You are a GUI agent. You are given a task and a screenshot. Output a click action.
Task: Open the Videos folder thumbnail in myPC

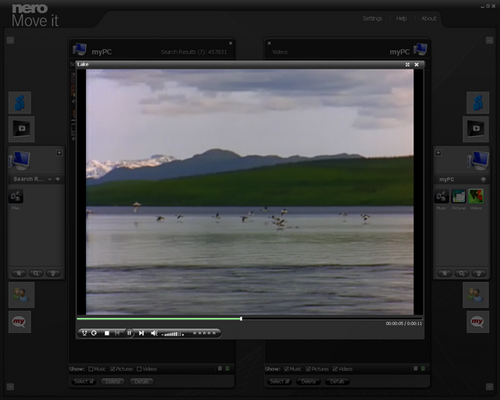click(476, 196)
